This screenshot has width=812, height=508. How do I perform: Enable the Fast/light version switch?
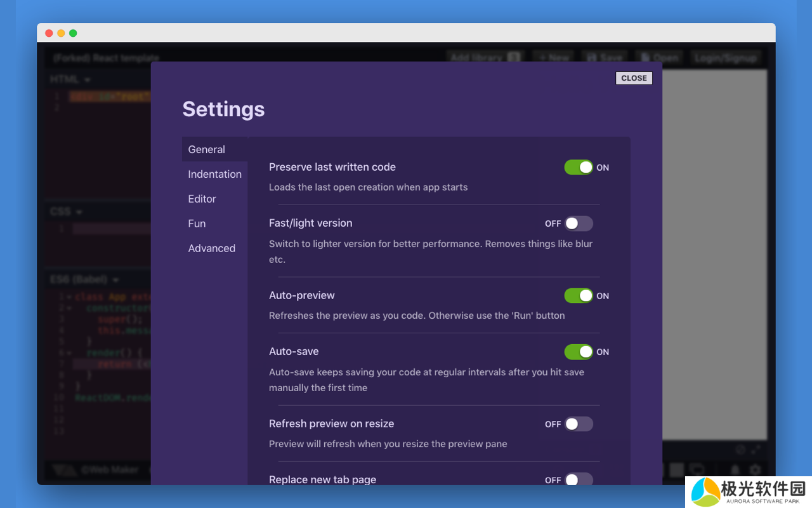(x=579, y=224)
